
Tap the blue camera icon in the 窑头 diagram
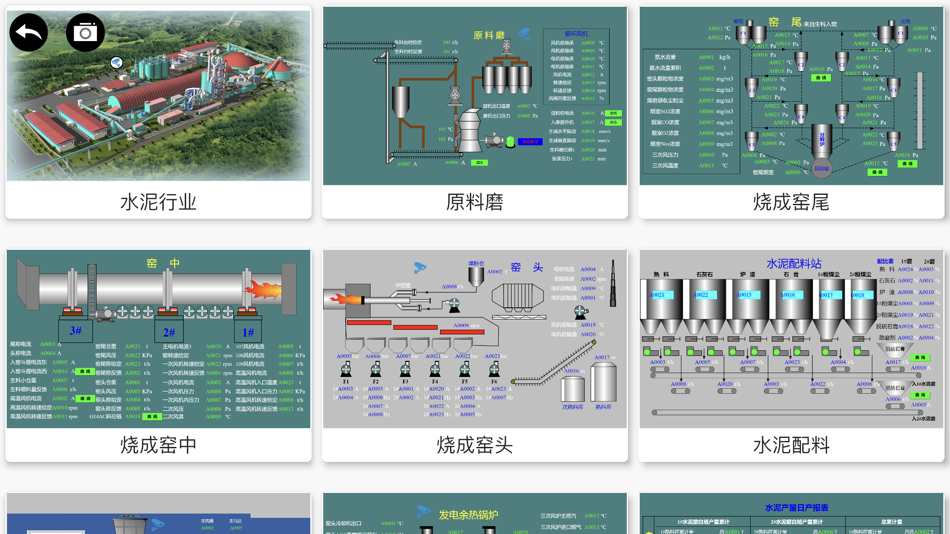(420, 267)
